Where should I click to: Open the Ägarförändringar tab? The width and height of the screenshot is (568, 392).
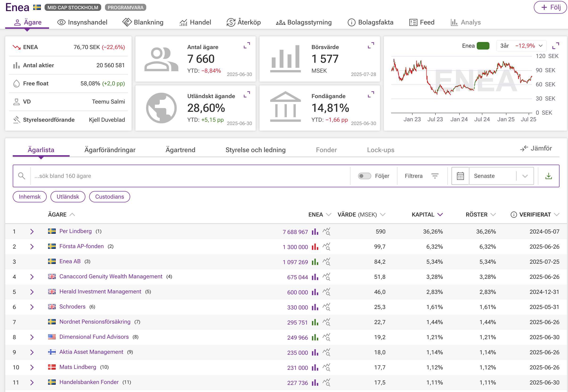pos(110,150)
